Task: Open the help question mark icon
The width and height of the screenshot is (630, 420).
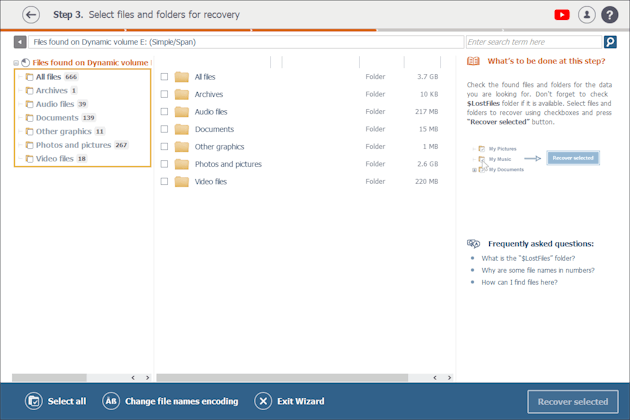Action: [x=610, y=15]
